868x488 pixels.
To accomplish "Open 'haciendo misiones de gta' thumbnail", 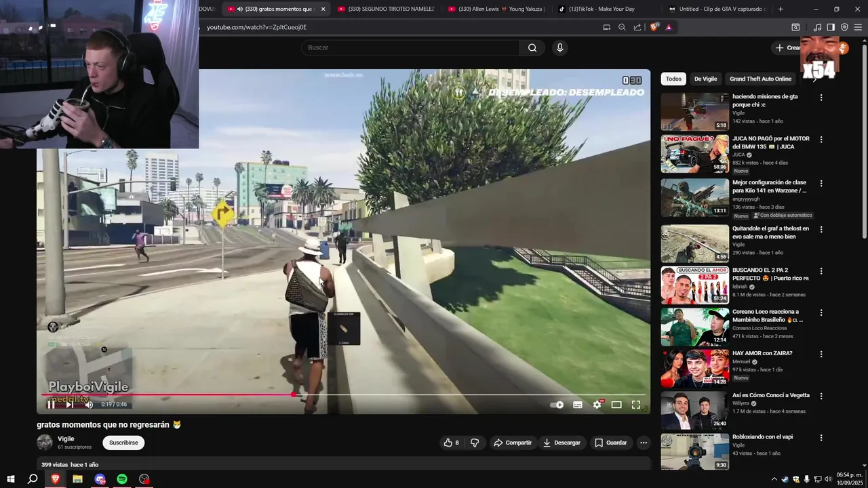I will (x=695, y=112).
